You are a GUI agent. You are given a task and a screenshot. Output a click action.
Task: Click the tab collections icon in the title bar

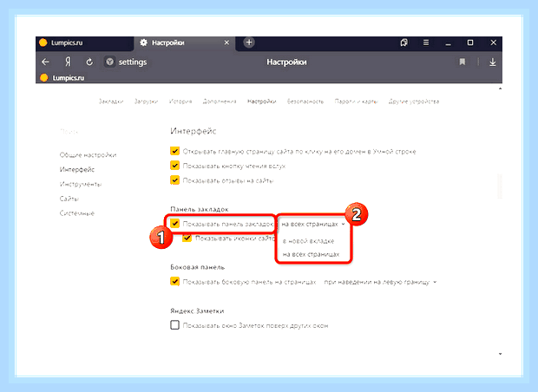coord(403,42)
